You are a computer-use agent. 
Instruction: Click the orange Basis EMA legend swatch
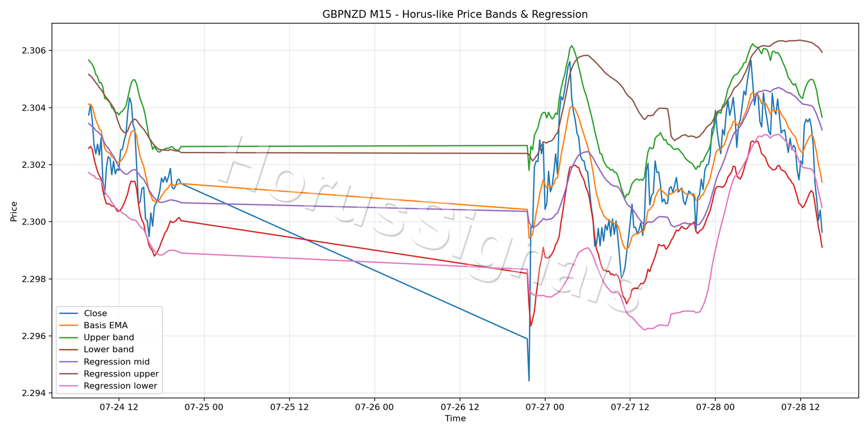(69, 325)
